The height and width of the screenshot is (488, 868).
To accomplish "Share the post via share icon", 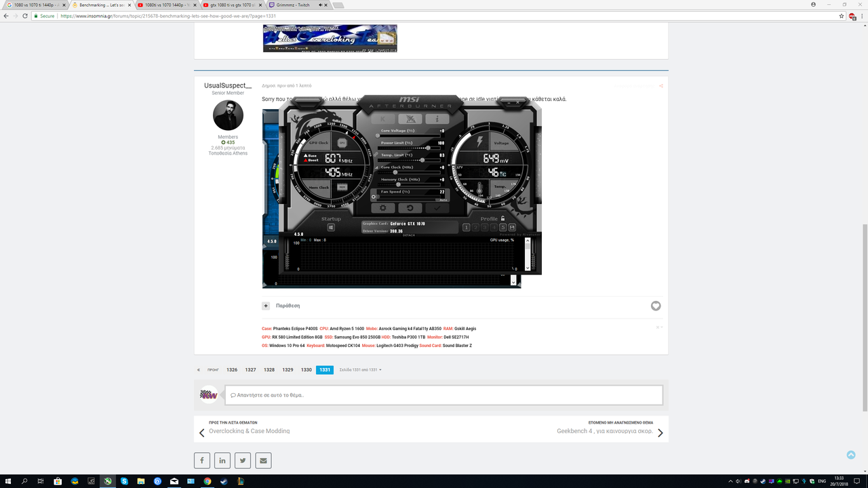I will (660, 86).
